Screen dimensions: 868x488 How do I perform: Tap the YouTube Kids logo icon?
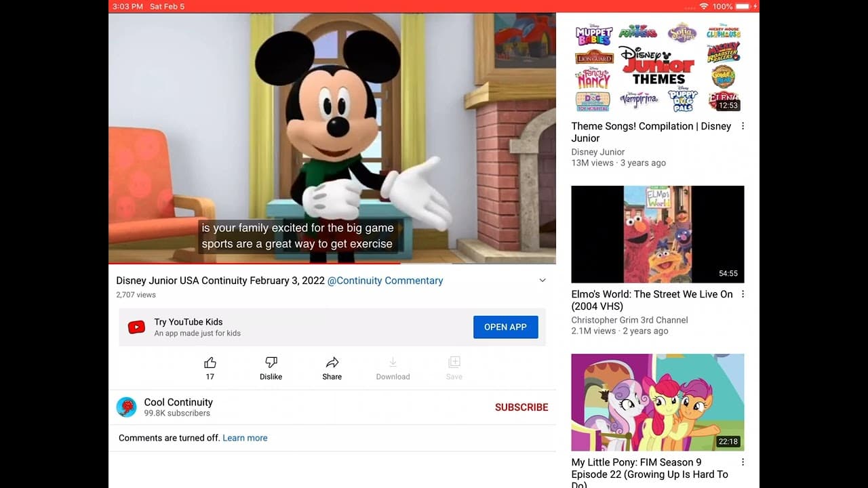pos(136,327)
